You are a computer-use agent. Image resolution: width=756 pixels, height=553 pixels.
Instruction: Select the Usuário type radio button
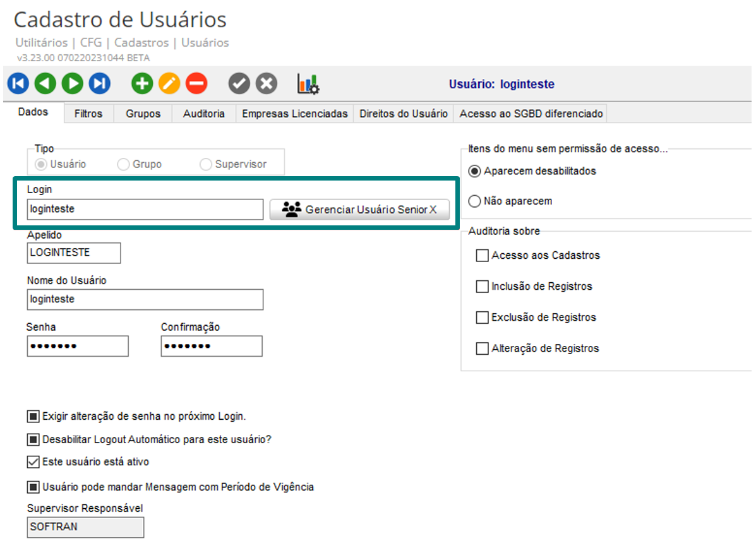(41, 164)
